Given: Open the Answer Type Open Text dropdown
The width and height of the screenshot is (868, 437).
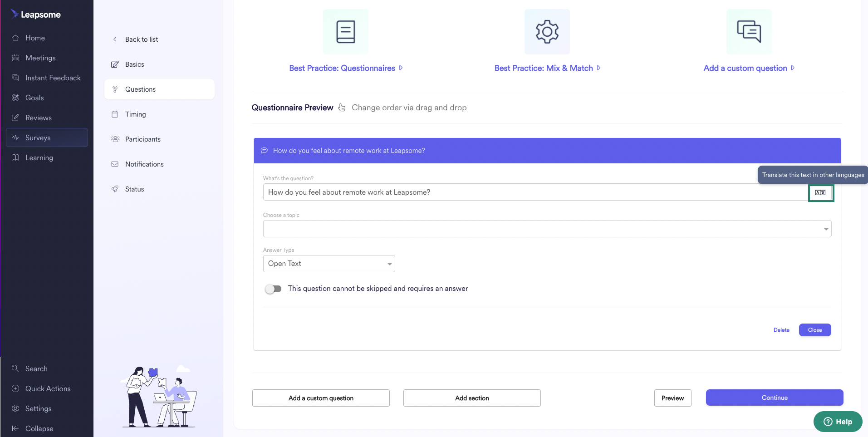Looking at the screenshot, I should pos(329,264).
